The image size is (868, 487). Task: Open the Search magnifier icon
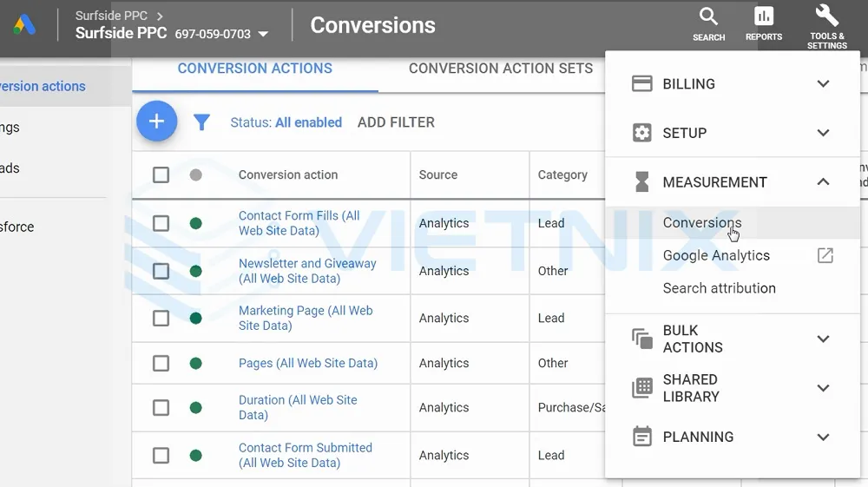[708, 16]
